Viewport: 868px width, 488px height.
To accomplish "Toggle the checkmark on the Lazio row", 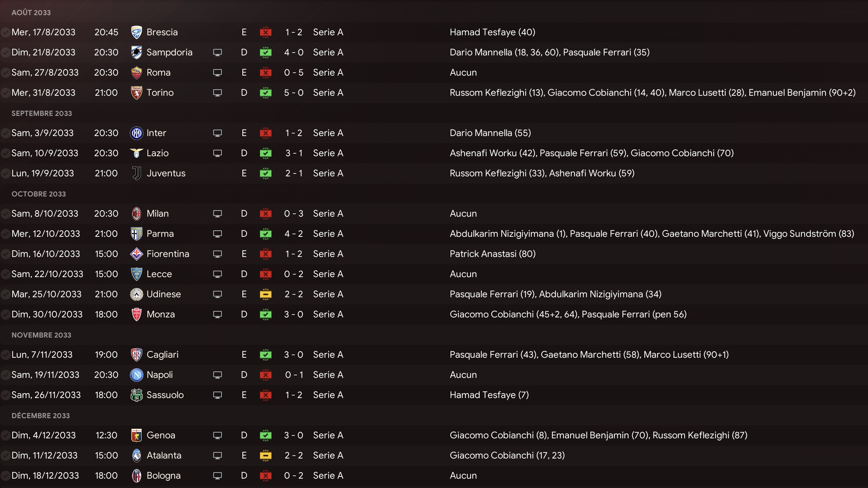I will [5, 153].
